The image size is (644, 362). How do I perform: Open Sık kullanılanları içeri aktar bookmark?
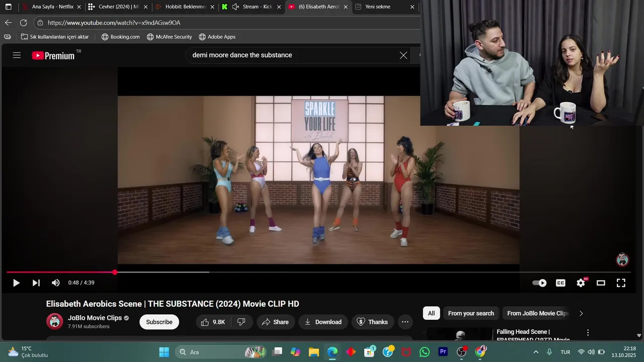point(55,37)
